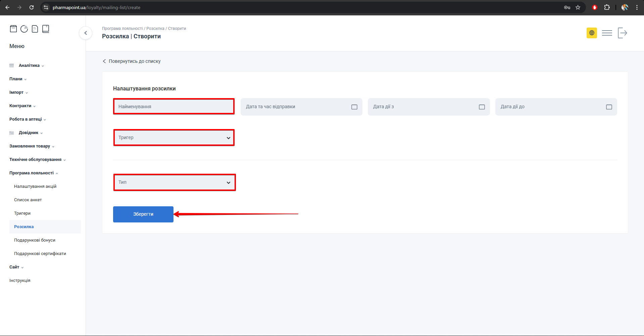This screenshot has width=644, height=336.
Task: Collapse the sidebar with the arrow button
Action: coord(86,33)
